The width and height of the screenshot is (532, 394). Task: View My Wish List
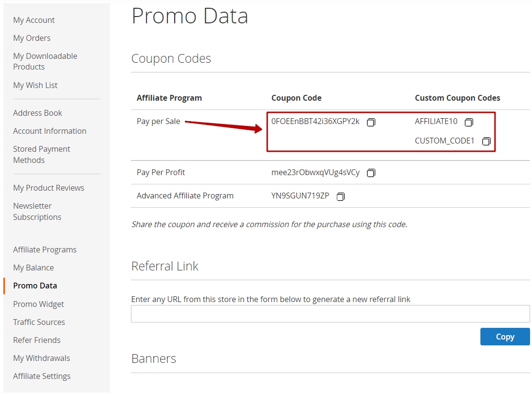35,85
